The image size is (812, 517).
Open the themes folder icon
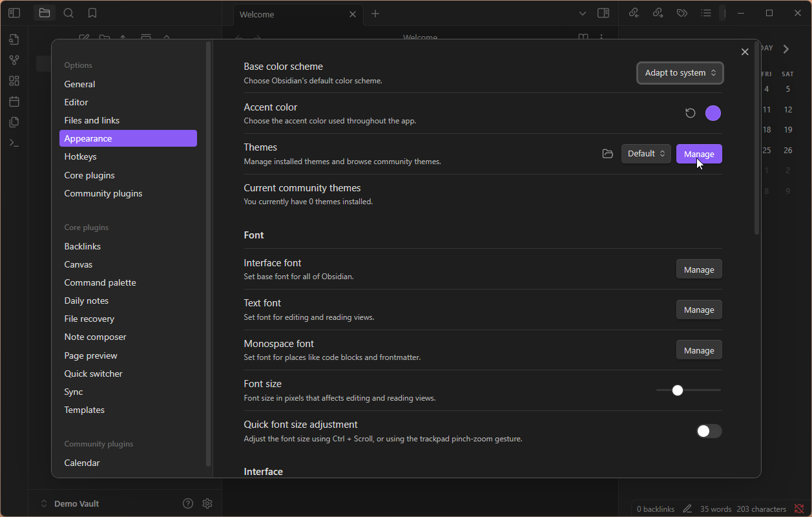pos(607,154)
